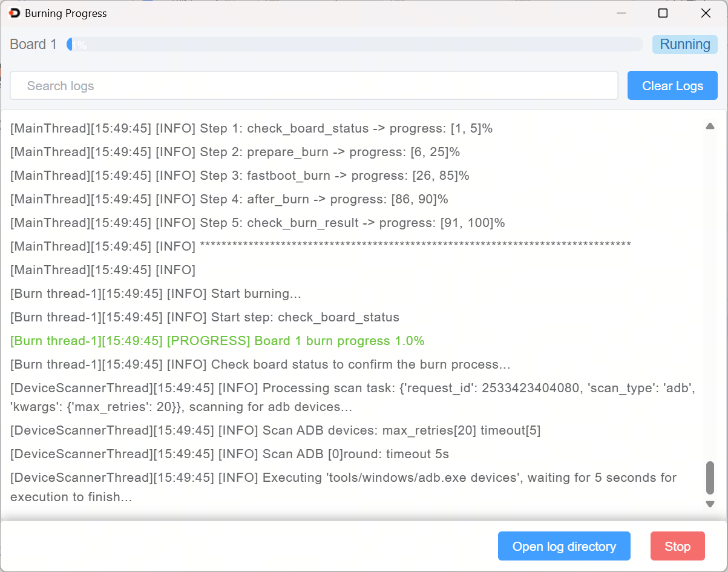Select the 'Scan ADB [0]round' log line
Image resolution: width=728 pixels, height=572 pixels.
tap(229, 454)
